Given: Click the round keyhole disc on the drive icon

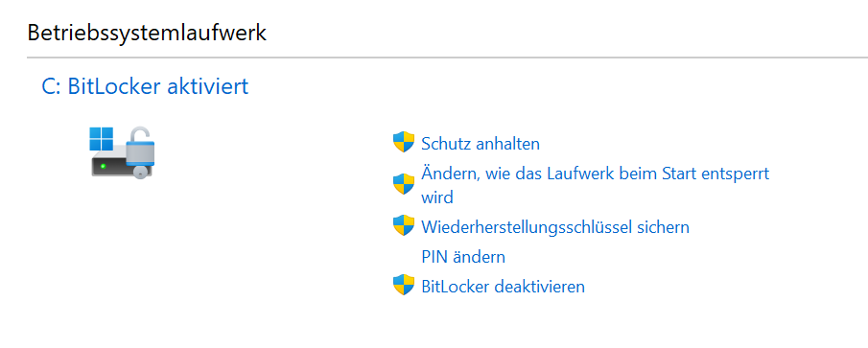Looking at the screenshot, I should [141, 172].
